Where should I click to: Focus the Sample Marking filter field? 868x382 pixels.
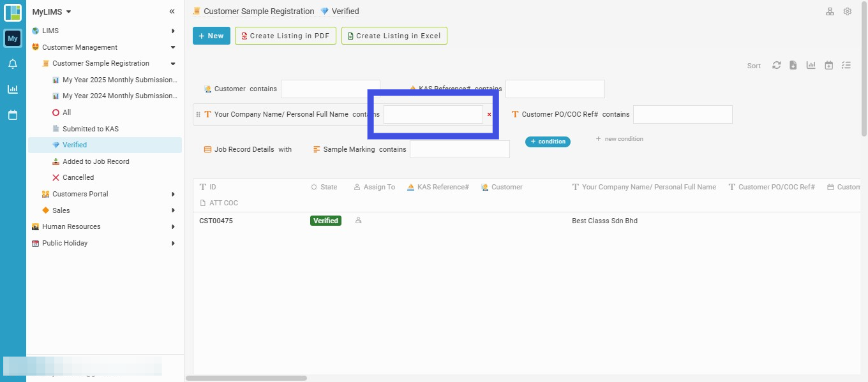pyautogui.click(x=460, y=149)
